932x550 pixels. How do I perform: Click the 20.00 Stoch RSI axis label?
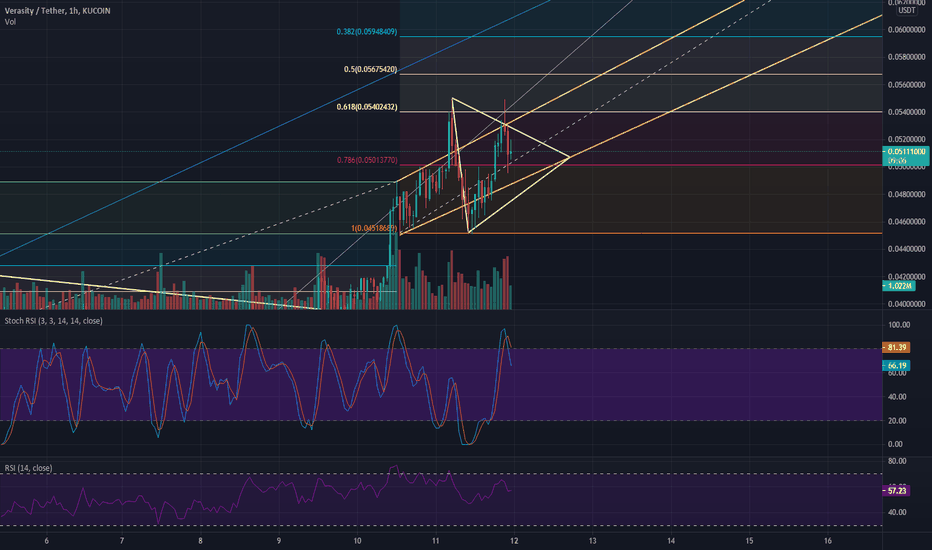(x=899, y=421)
